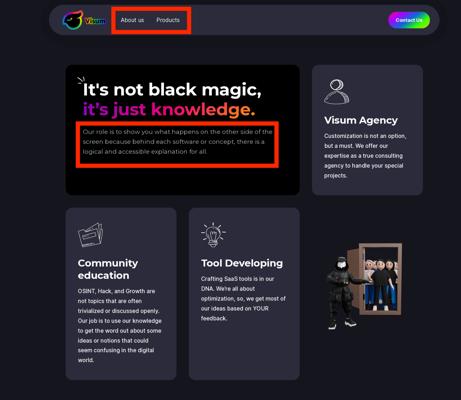Click the Visum bird logo icon
Image resolution: width=461 pixels, height=400 pixels.
[x=72, y=20]
